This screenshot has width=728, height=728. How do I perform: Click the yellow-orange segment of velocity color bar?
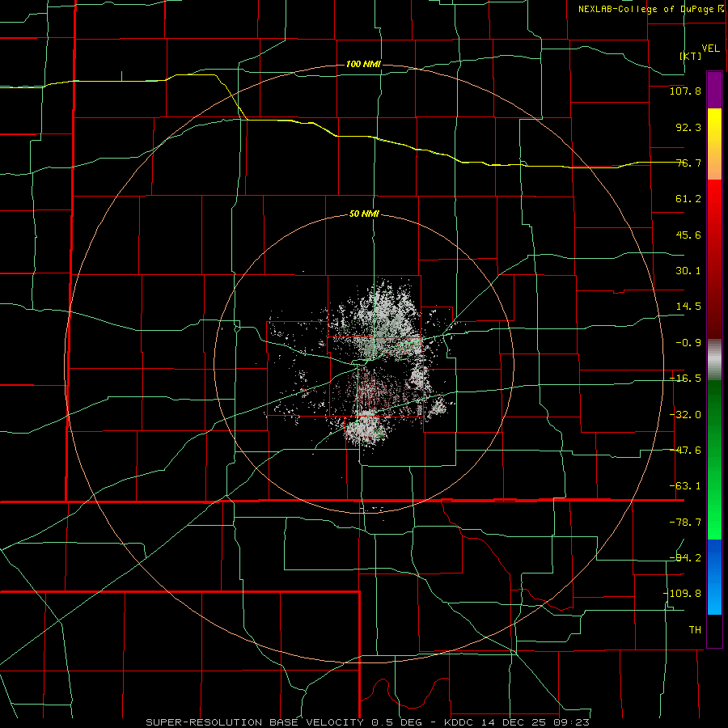point(714,144)
